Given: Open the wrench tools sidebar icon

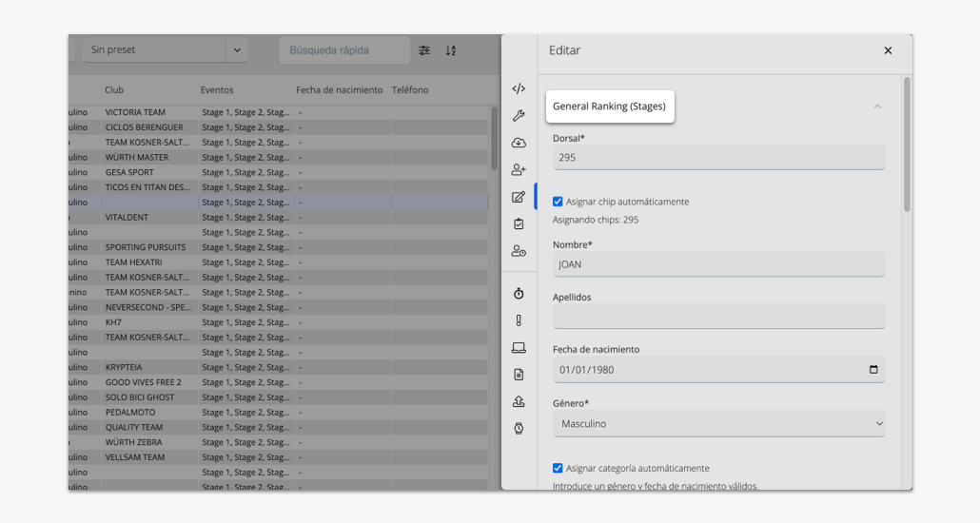Looking at the screenshot, I should (519, 116).
